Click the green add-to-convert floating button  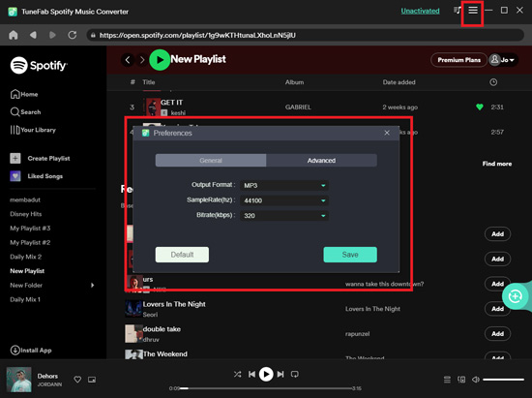point(515,296)
